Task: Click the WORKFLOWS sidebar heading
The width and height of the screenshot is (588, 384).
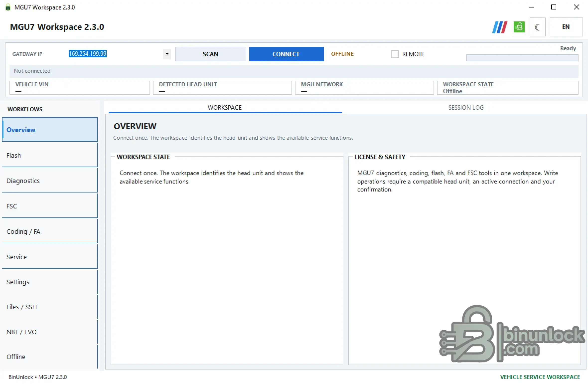Action: click(x=25, y=109)
